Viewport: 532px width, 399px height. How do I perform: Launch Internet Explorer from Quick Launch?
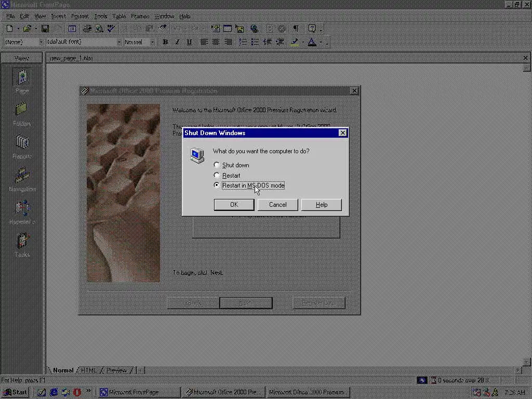tap(54, 392)
